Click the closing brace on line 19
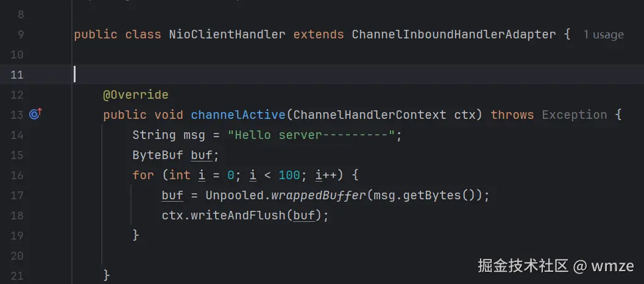 point(135,235)
